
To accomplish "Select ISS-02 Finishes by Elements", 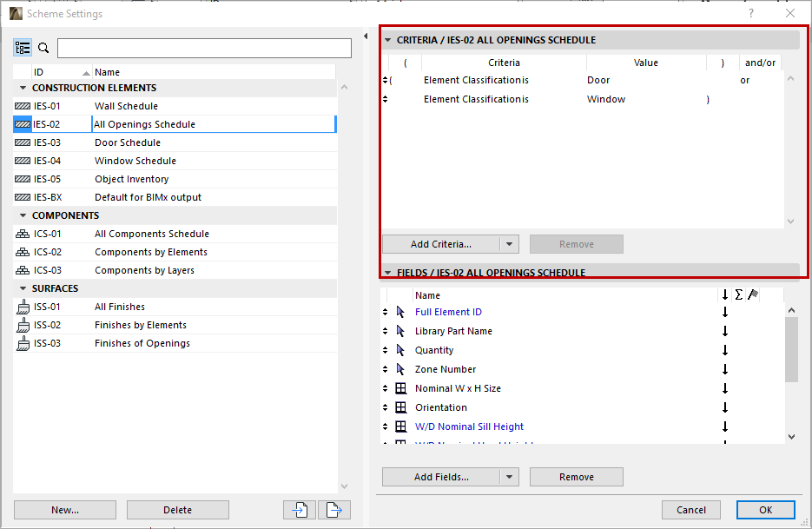I will click(x=175, y=325).
